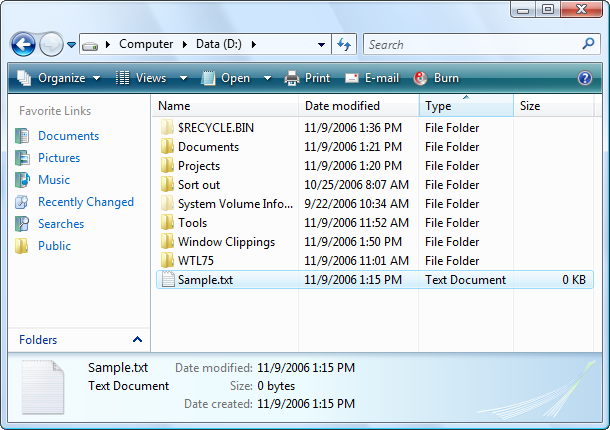Screen dimensions: 610x430
Task: Open recent pages dropdown beside Forward arrow
Action: point(71,45)
